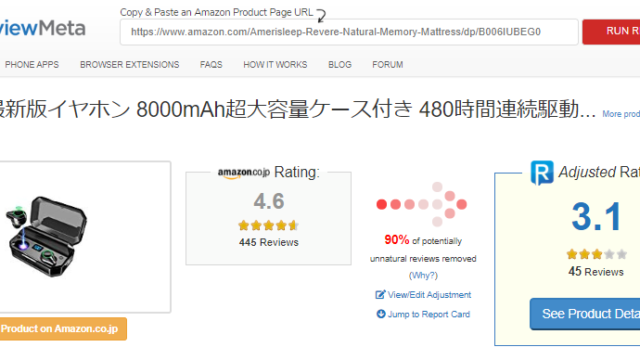Click the Amazon product URL input field
The height and width of the screenshot is (360, 640).
349,32
